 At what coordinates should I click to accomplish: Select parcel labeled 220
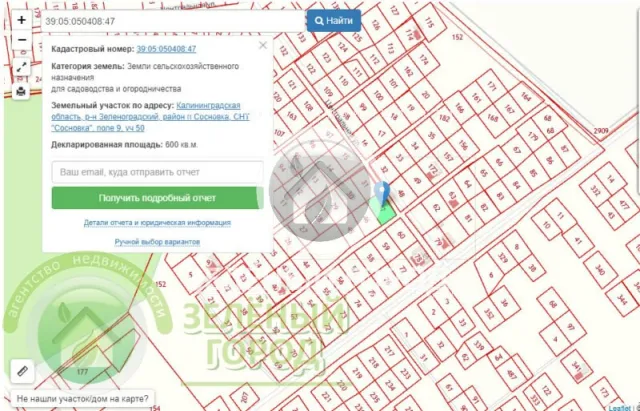tap(342, 385)
